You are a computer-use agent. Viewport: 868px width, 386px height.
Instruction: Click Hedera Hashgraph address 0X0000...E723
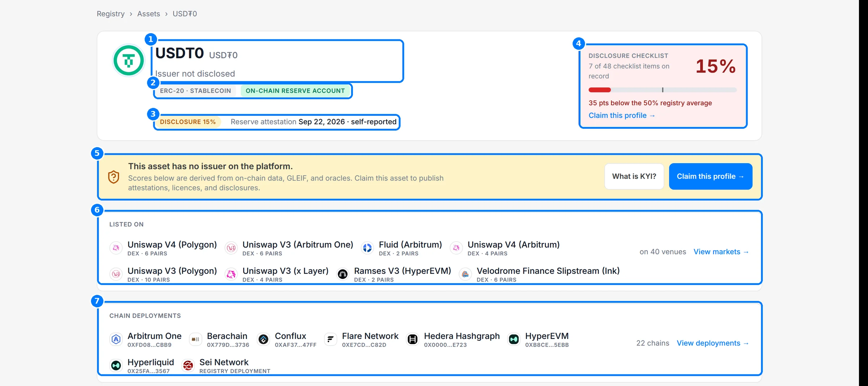coord(445,345)
